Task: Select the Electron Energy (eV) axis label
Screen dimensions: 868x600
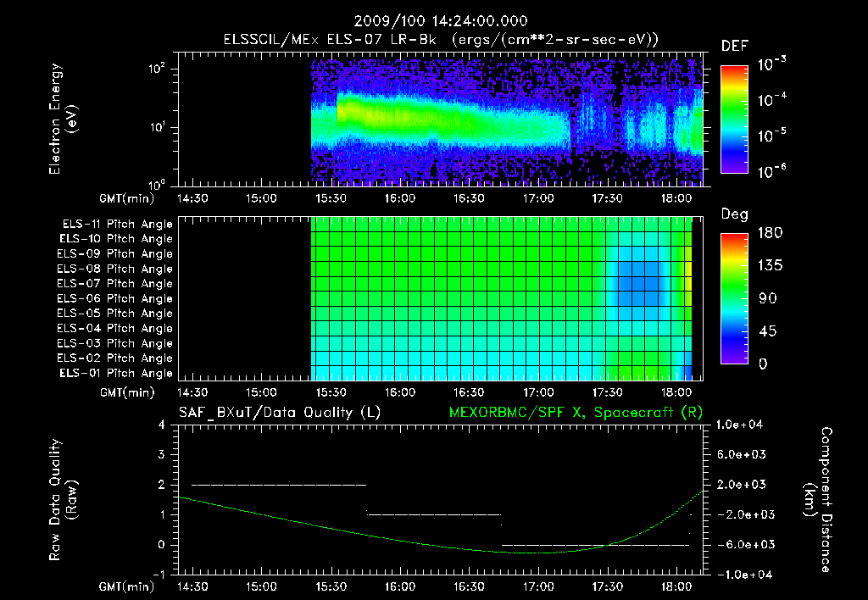Action: [63, 119]
